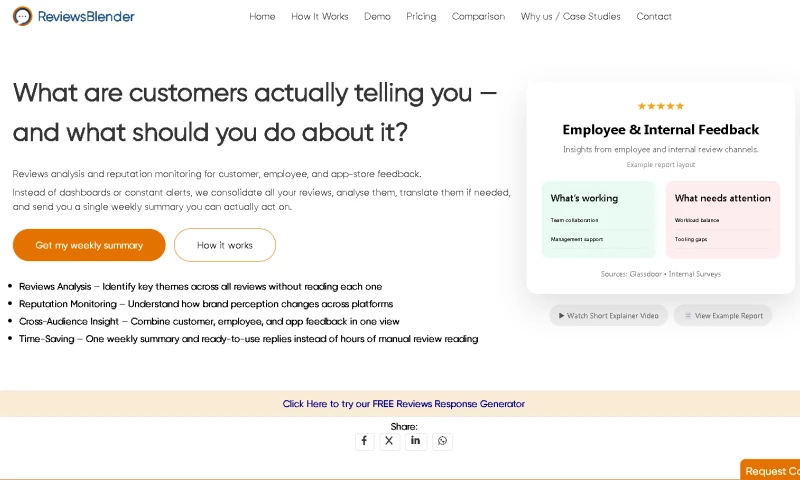Share the page via WhatsApp
Screen dimensions: 800x480
point(442,441)
